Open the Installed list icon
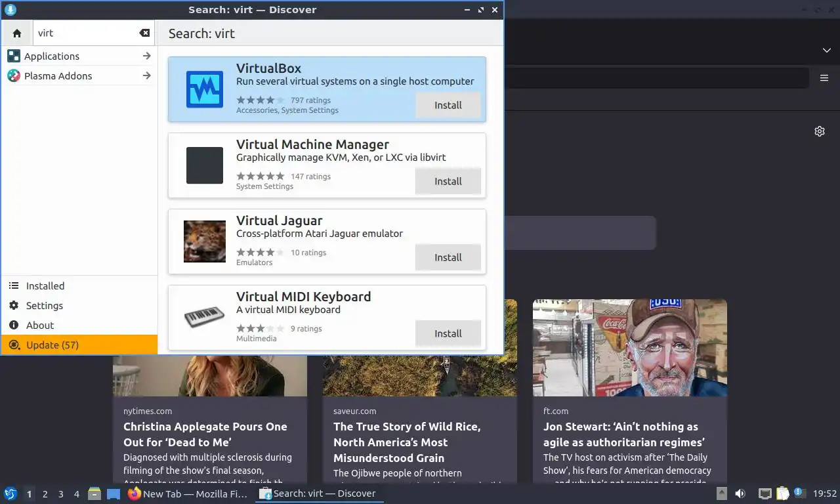Image resolution: width=840 pixels, height=504 pixels. click(x=14, y=285)
